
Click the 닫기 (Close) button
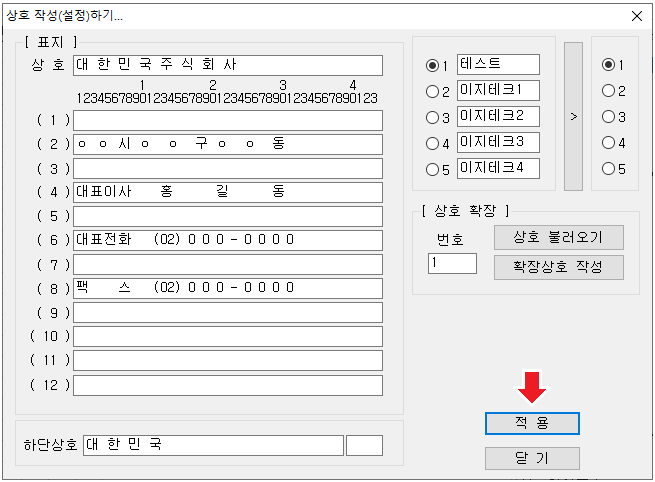532,458
